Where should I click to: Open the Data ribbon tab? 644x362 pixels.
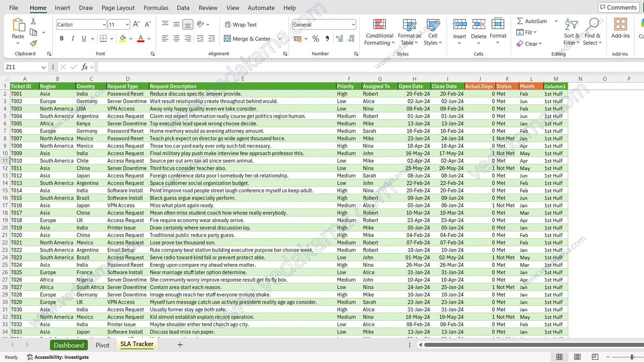pos(183,8)
